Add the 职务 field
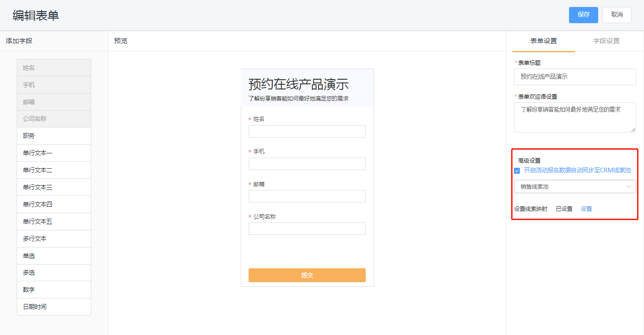644x335 pixels. [54, 136]
